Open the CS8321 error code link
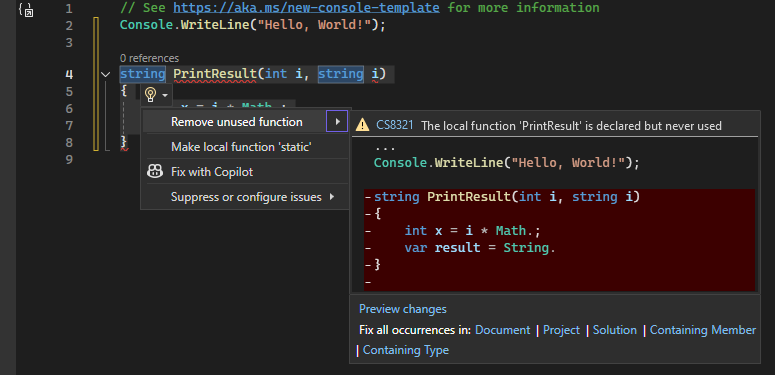775x375 pixels. tap(394, 125)
